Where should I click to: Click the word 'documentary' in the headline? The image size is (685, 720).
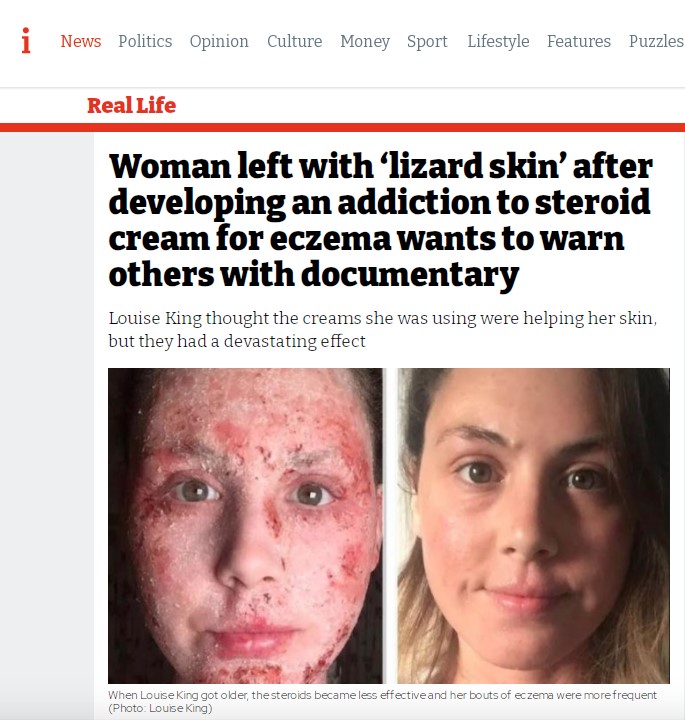(410, 275)
